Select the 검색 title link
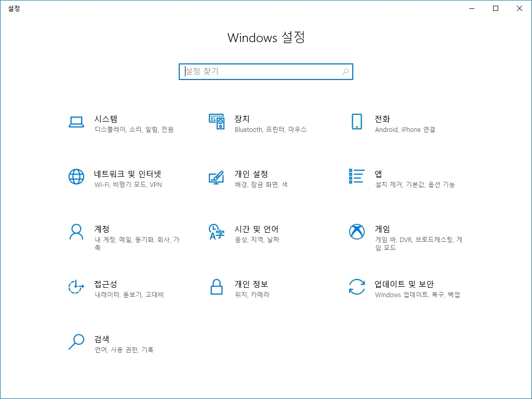The width and height of the screenshot is (532, 399). 102,339
